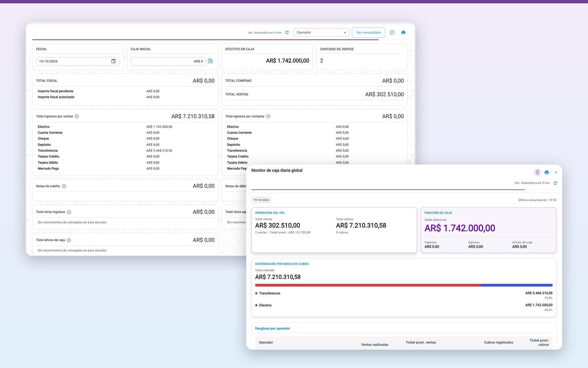Image resolution: width=588 pixels, height=368 pixels.
Task: Click the Ver consolidado button
Action: pos(368,33)
